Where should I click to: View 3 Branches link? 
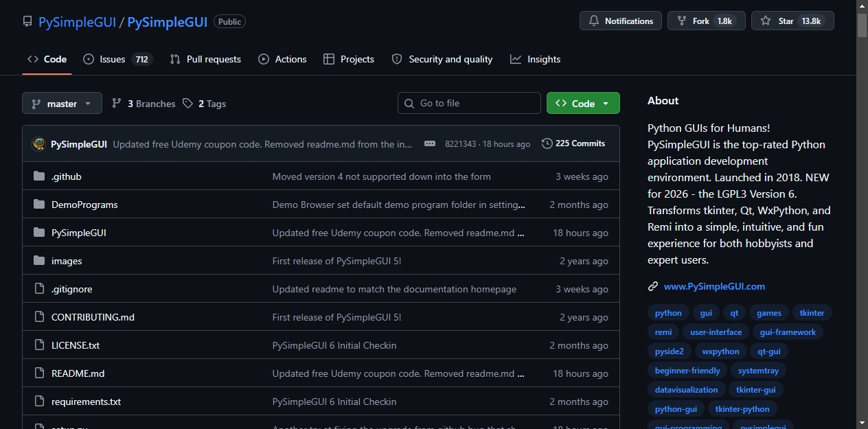(x=144, y=104)
